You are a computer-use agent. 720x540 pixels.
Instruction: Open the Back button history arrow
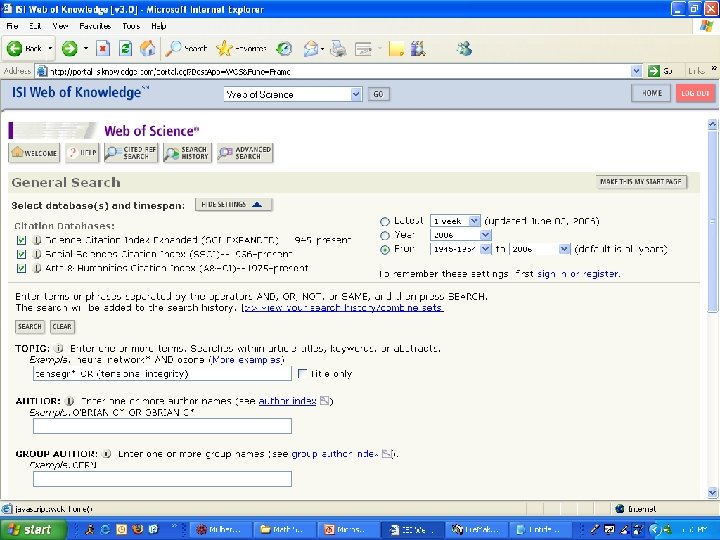click(50, 48)
